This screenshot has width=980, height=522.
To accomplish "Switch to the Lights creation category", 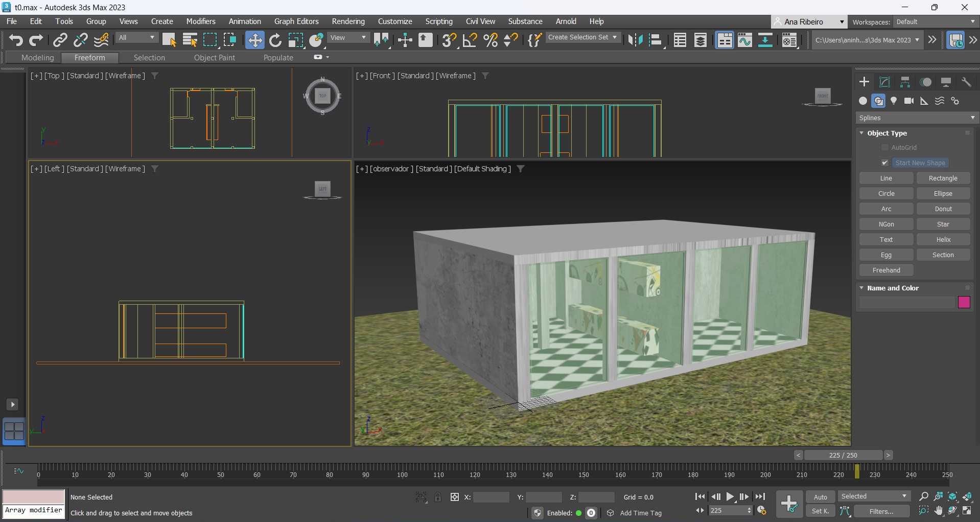I will (x=894, y=101).
